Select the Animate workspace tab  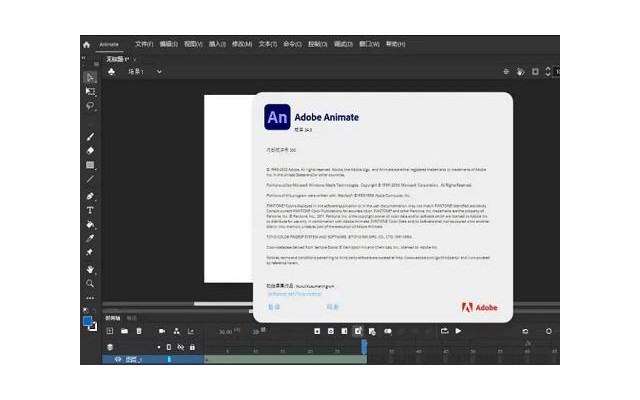click(x=109, y=44)
